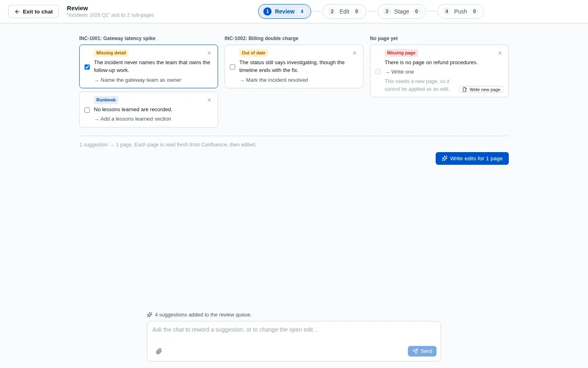Go to the Review step
The height and width of the screenshot is (368, 588).
coord(285,11)
